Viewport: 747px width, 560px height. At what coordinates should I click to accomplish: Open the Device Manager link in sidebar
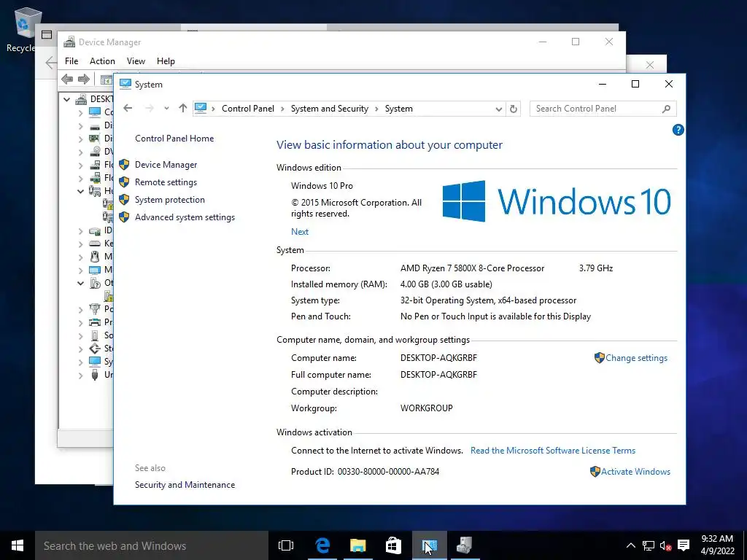coord(166,165)
